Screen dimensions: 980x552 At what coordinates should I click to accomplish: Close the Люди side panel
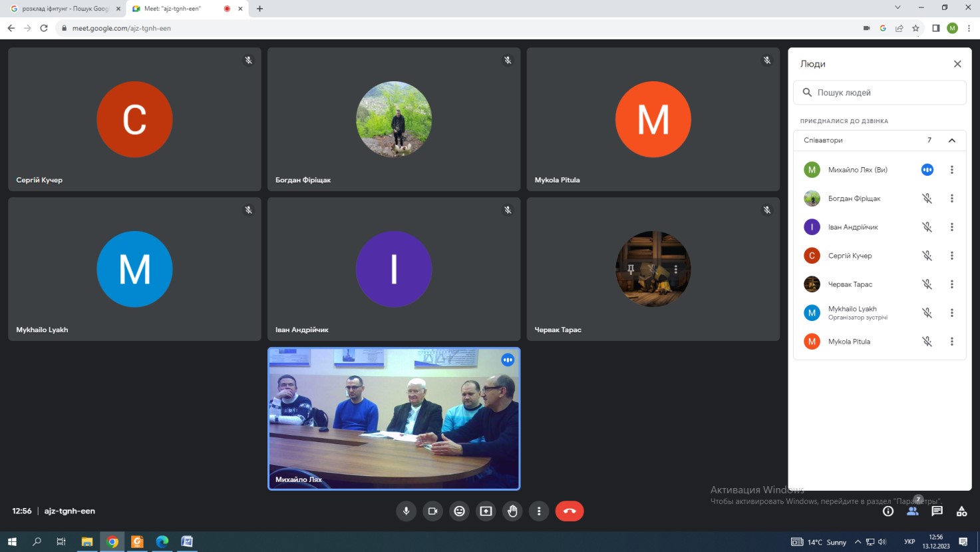957,64
